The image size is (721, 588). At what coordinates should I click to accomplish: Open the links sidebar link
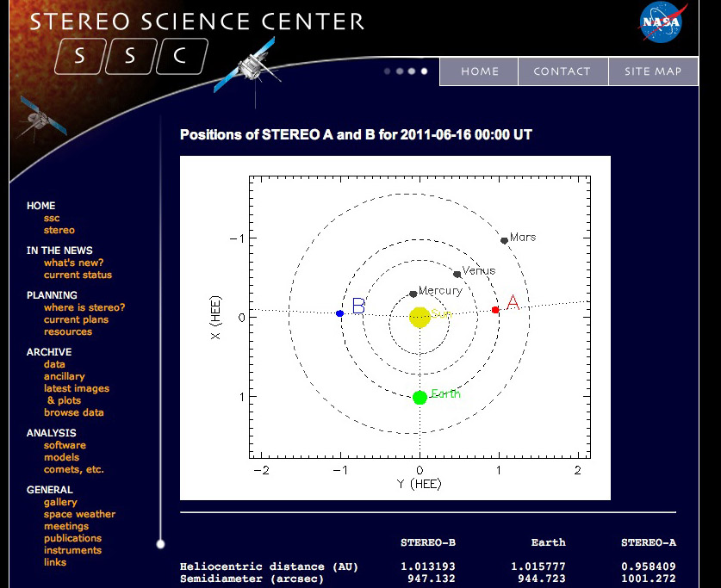55,562
